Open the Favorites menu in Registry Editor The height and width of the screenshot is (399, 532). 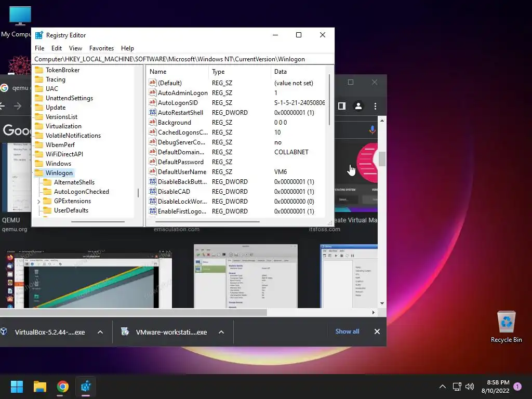click(101, 48)
